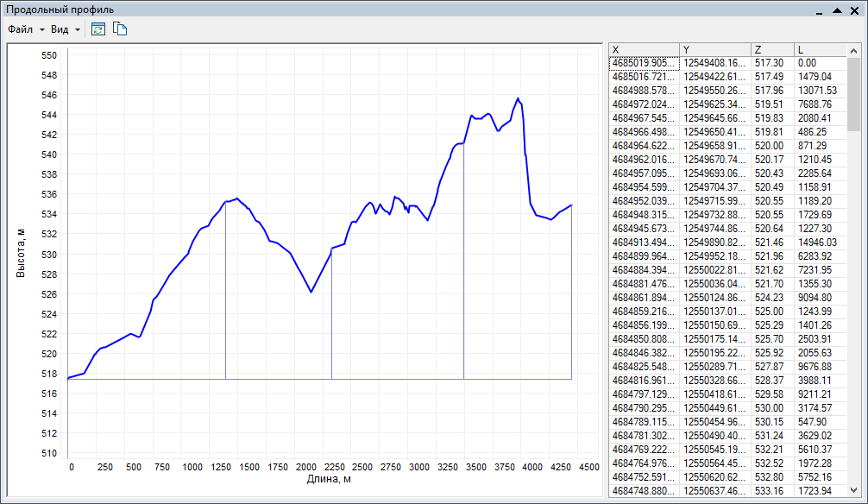
Task: Collapse the panel with the triangle icon
Action: coord(837,9)
